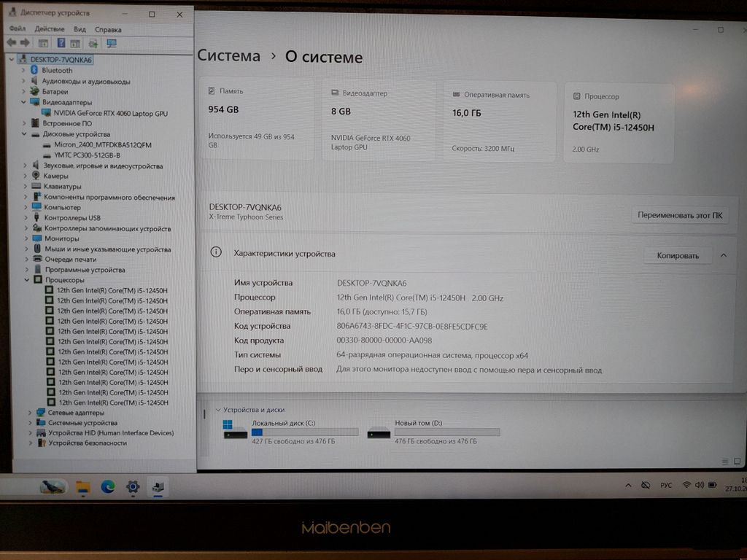Show hidden system tray icons chevron
Viewport: 747px width, 560px height.
point(628,485)
